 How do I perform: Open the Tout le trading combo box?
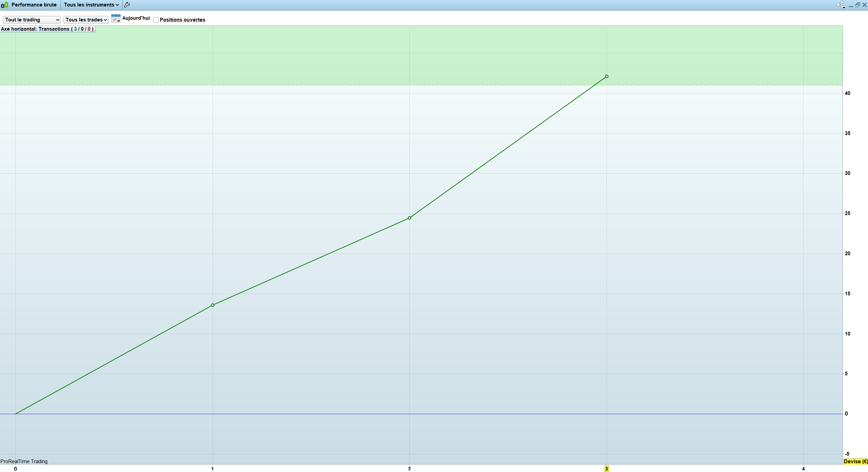point(32,20)
